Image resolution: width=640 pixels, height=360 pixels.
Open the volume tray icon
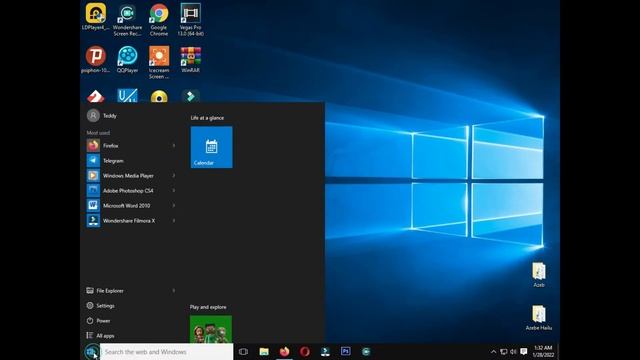click(513, 352)
